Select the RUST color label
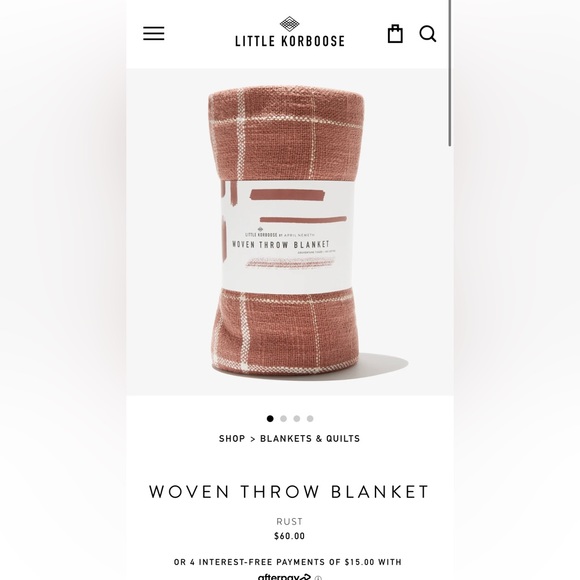This screenshot has width=580, height=580. [x=289, y=521]
